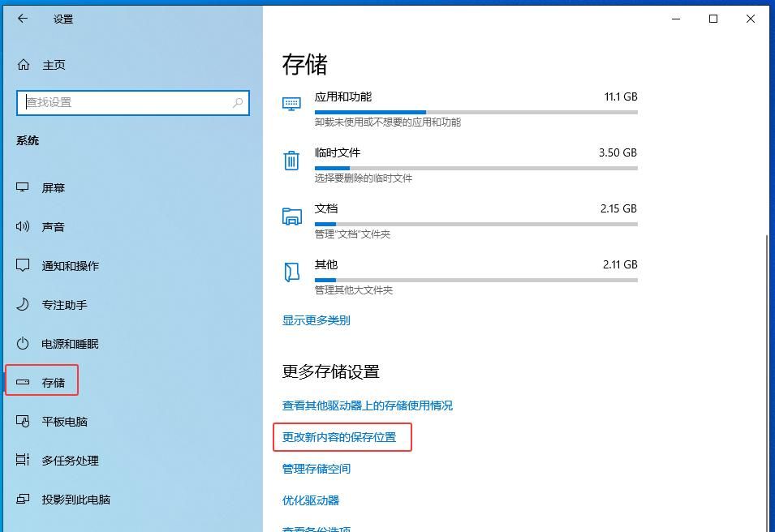Image resolution: width=775 pixels, height=532 pixels.
Task: Open 优化驱动器 settings
Action: click(x=312, y=500)
